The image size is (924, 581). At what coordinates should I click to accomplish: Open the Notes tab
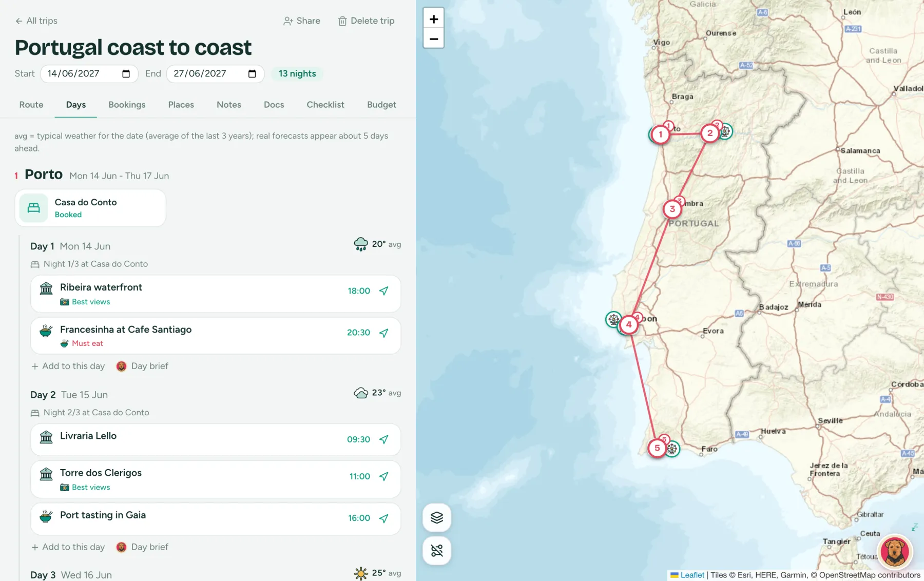click(229, 105)
